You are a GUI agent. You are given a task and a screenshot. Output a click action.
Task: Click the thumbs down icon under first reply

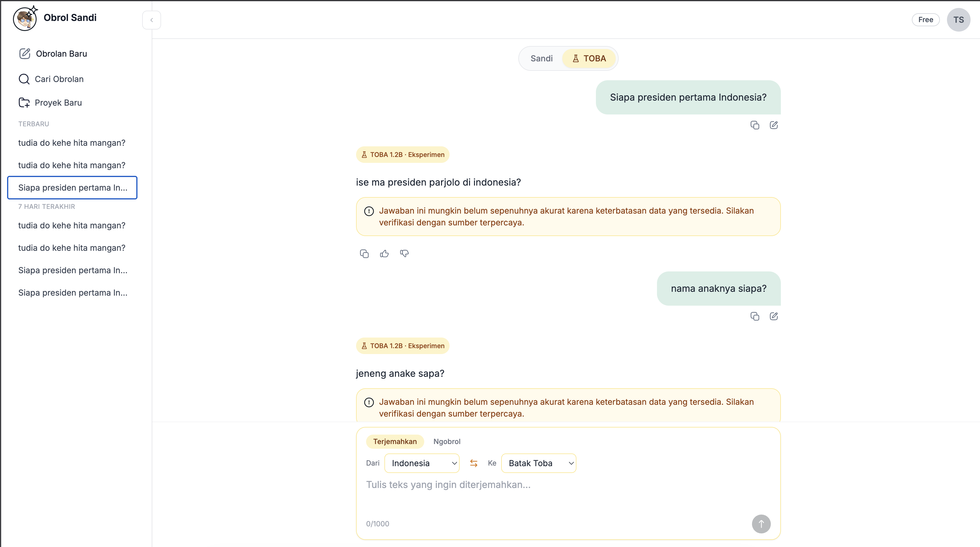point(404,254)
